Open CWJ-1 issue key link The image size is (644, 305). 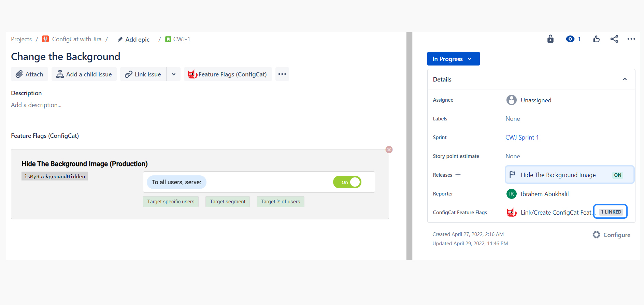pos(182,39)
